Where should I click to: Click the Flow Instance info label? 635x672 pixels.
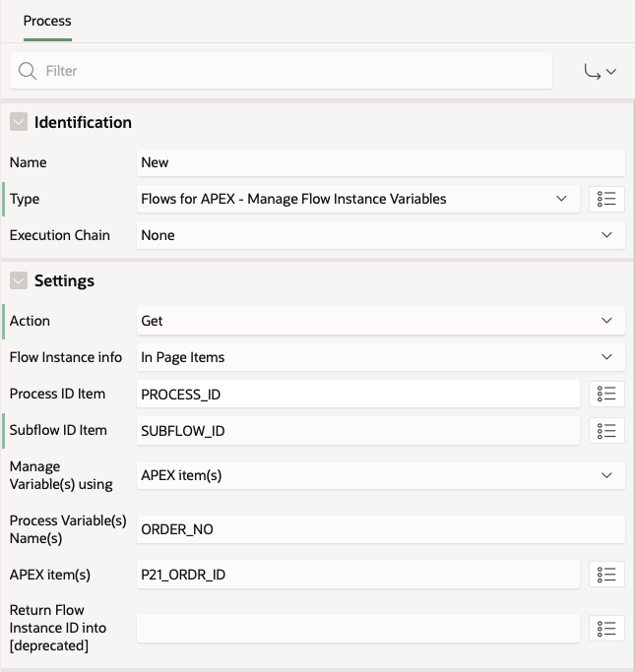[x=66, y=357]
